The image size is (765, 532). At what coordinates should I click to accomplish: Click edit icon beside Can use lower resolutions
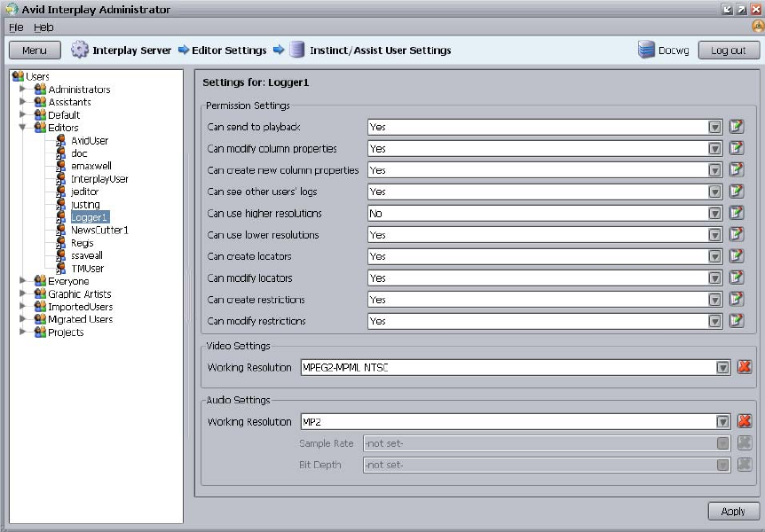tap(737, 235)
